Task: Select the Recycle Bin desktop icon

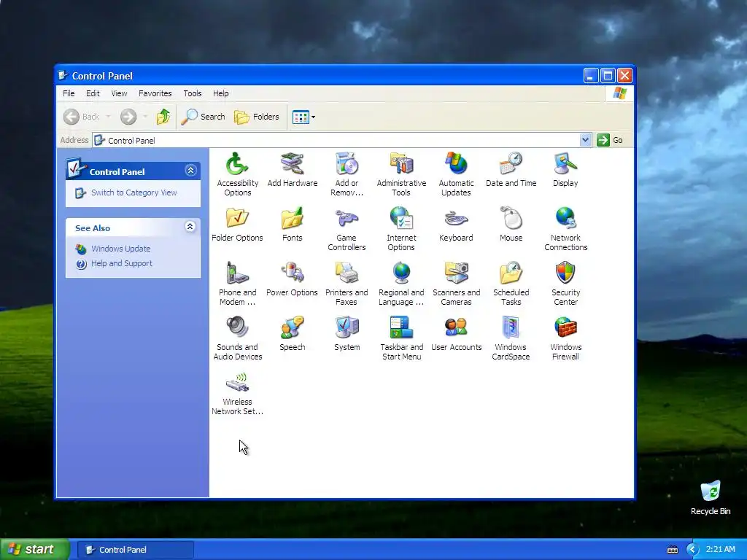Action: 711,497
